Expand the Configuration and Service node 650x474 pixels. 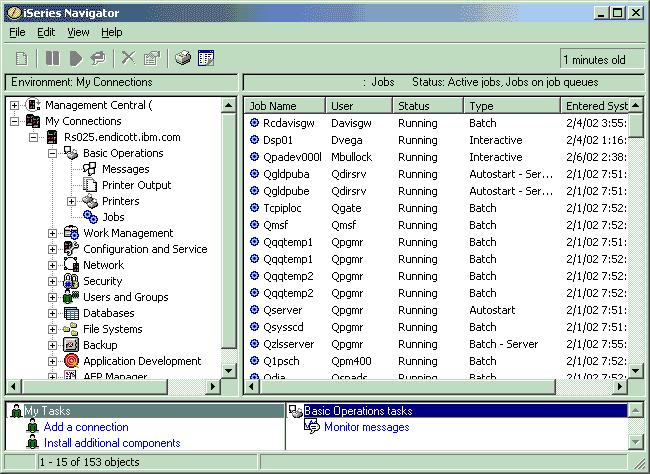(52, 249)
